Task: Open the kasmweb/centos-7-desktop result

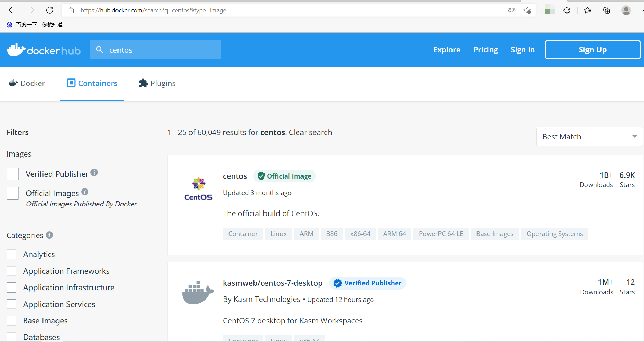Action: [x=273, y=283]
